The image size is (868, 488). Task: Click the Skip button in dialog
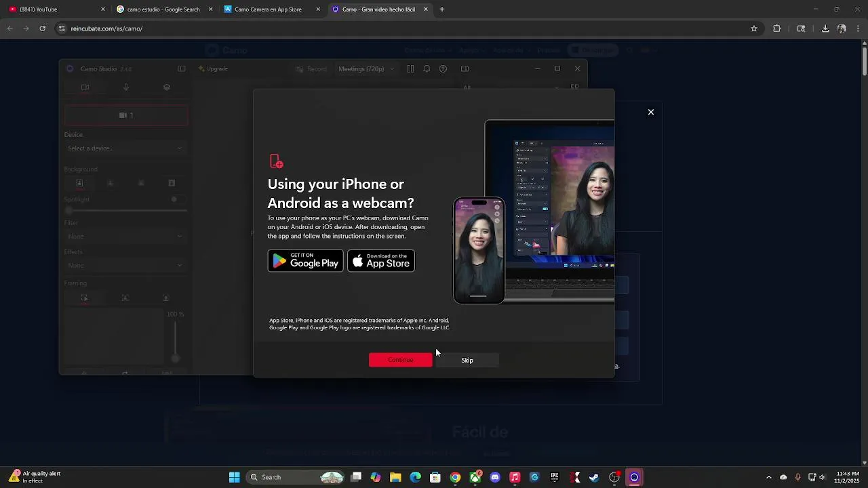pyautogui.click(x=467, y=360)
